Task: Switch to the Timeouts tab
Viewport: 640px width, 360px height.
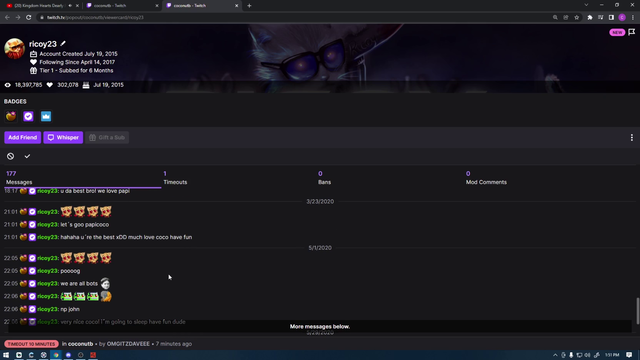Action: 175,178
